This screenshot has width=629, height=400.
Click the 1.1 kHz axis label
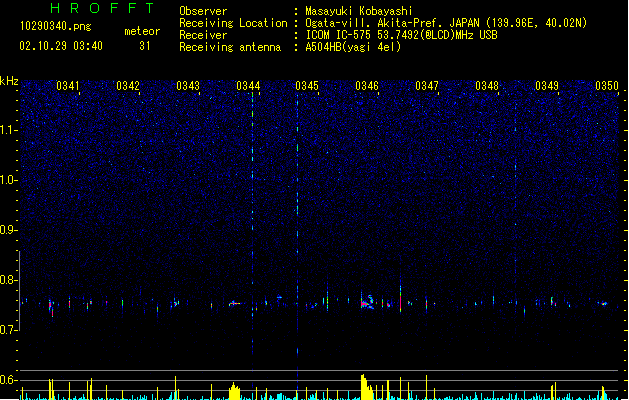coord(9,130)
